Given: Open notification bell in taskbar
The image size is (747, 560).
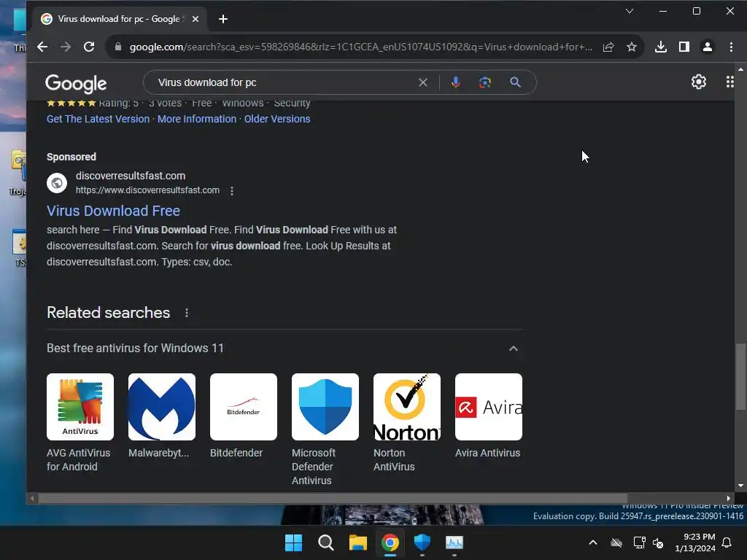Looking at the screenshot, I should [727, 542].
